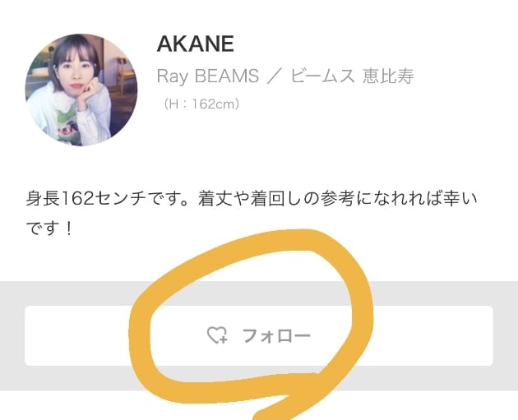Tap the (H:162cm) height info
The height and width of the screenshot is (420, 518).
point(201,104)
